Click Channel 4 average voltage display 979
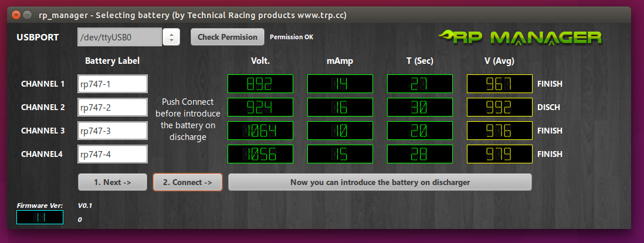644x243 pixels. pos(500,154)
